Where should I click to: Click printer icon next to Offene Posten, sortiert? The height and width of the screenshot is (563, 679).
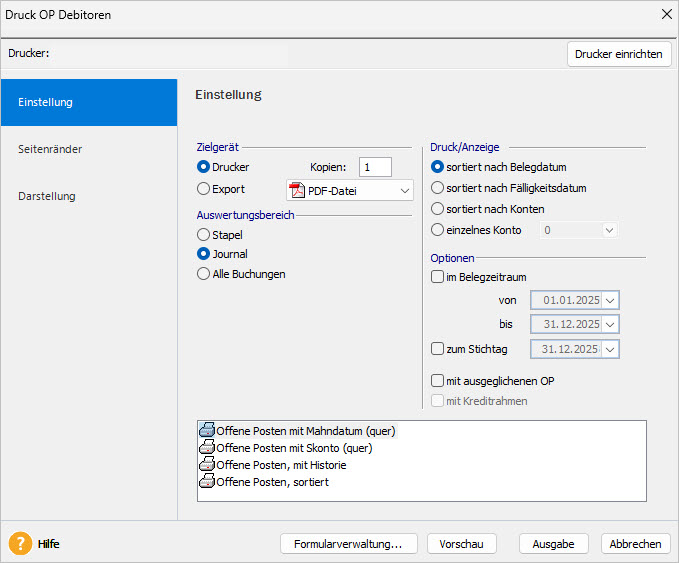[207, 481]
